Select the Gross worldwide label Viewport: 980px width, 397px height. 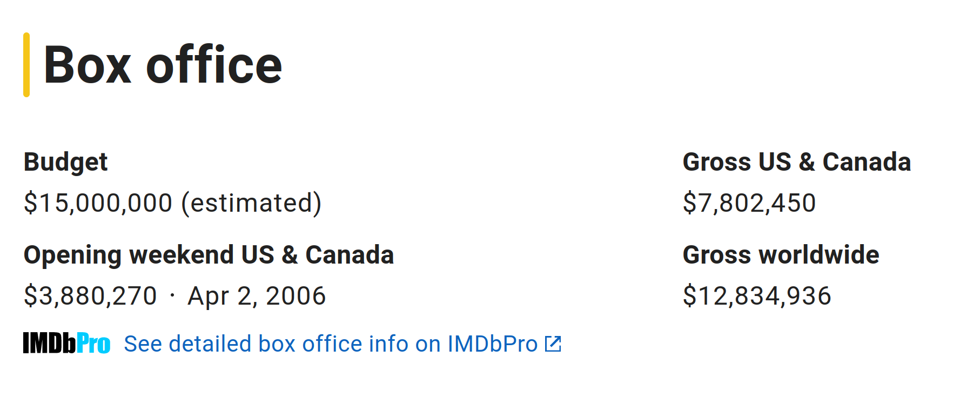pos(781,255)
